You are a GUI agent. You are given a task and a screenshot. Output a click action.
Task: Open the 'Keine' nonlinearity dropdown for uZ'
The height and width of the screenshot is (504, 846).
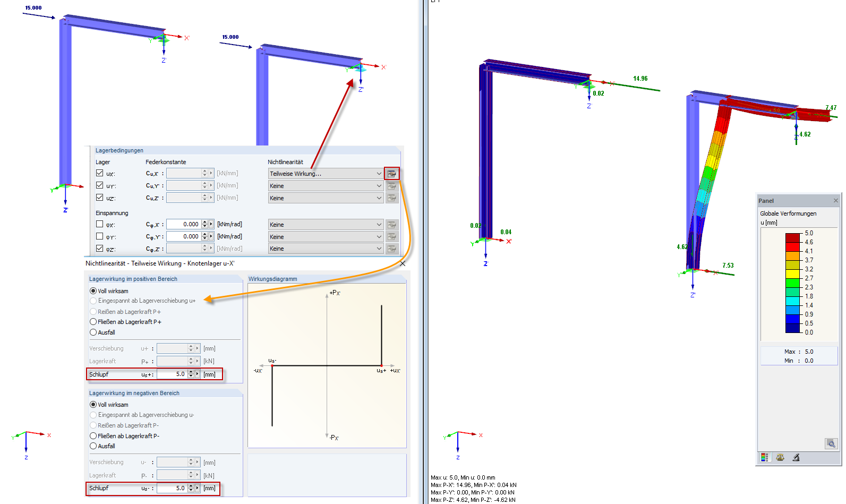[x=326, y=198]
